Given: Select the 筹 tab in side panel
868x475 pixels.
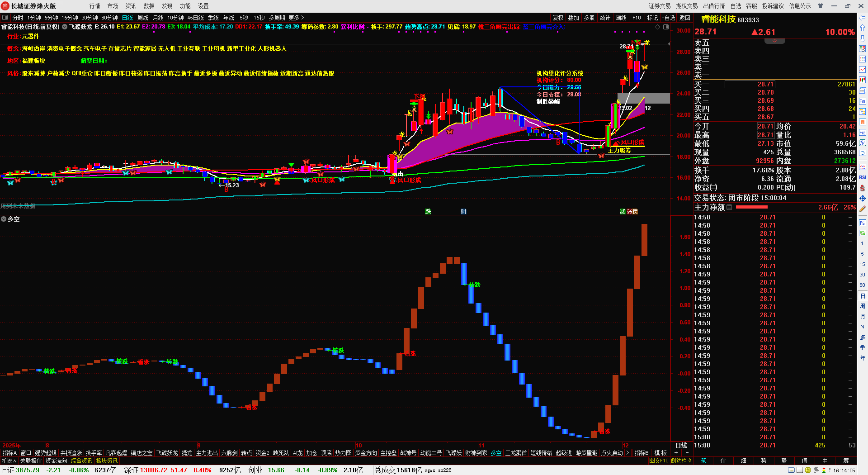Looking at the screenshot, I should coord(846,461).
